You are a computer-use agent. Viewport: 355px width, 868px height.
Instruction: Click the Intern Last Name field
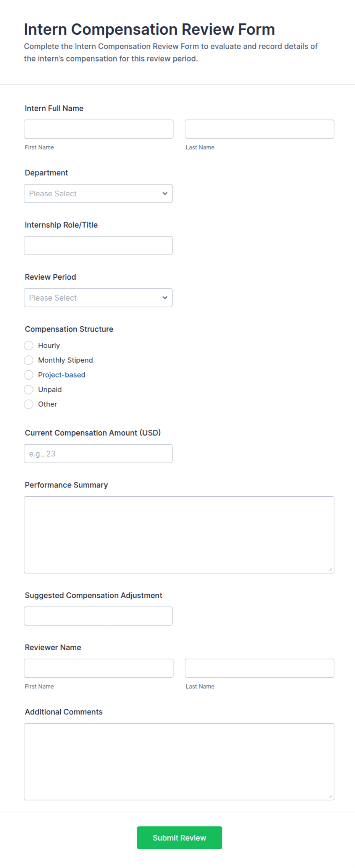coord(260,129)
